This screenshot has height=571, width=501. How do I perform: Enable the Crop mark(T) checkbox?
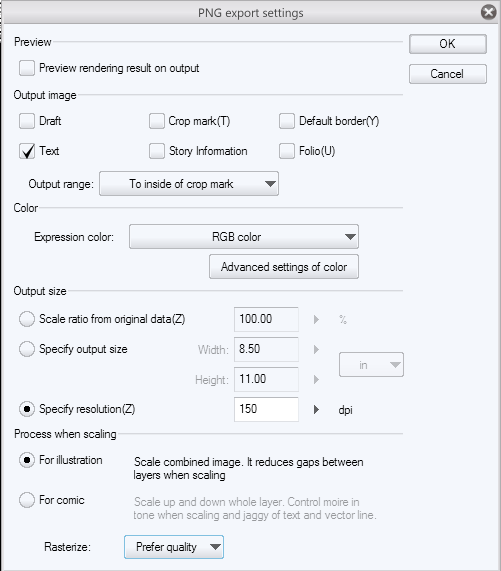[x=157, y=121]
